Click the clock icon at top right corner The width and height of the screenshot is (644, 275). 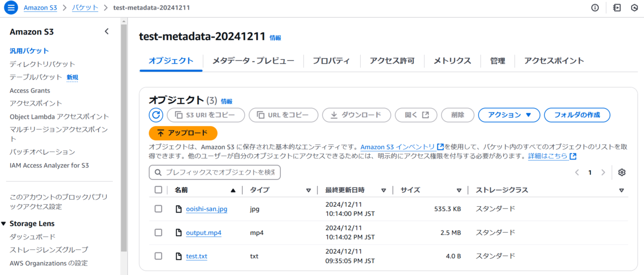point(635,8)
